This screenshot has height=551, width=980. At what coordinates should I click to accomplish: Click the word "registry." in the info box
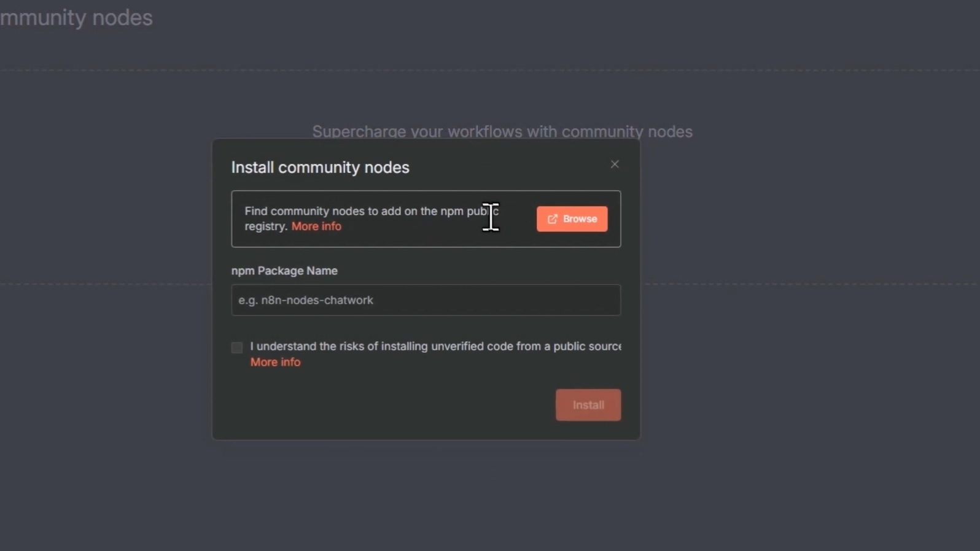tap(266, 226)
